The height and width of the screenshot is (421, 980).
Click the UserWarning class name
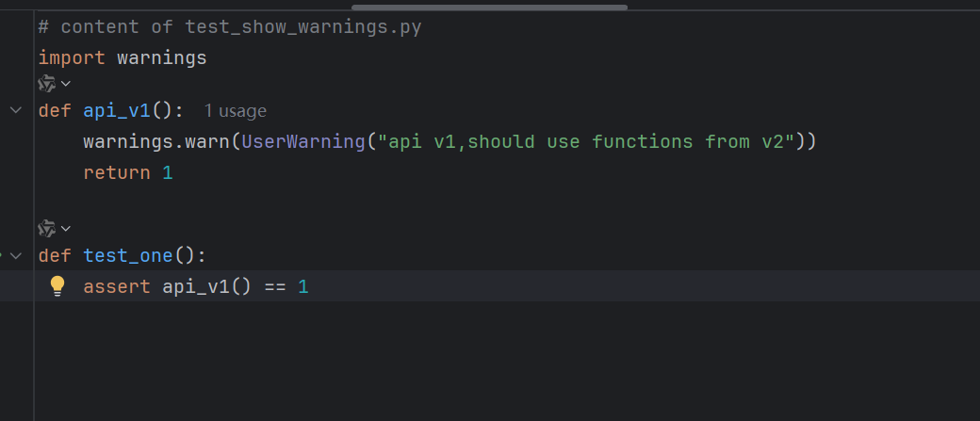pos(303,142)
